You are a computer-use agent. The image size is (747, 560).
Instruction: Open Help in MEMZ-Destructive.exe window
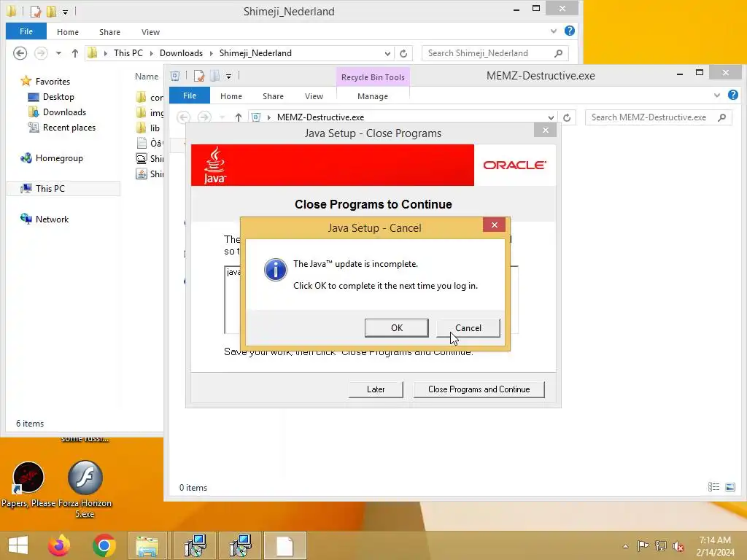click(x=732, y=96)
